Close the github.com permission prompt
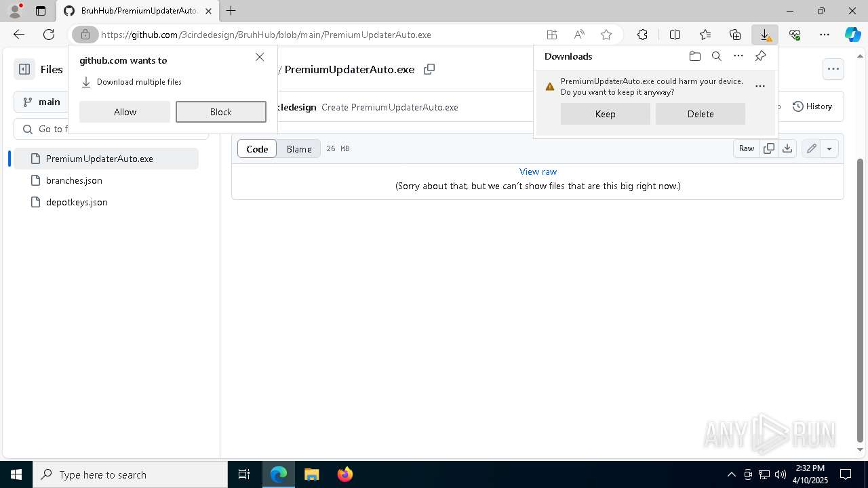The width and height of the screenshot is (868, 488). pyautogui.click(x=260, y=57)
